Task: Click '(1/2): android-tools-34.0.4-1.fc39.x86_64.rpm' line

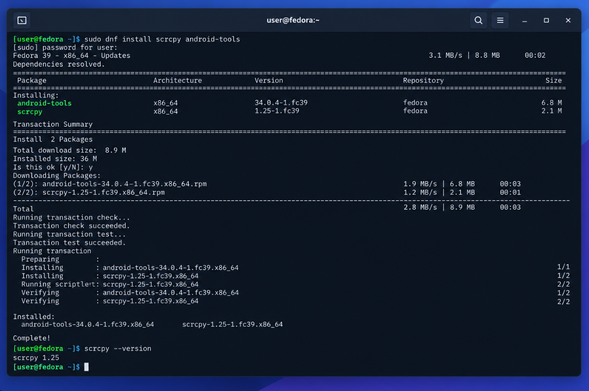Action: [110, 184]
